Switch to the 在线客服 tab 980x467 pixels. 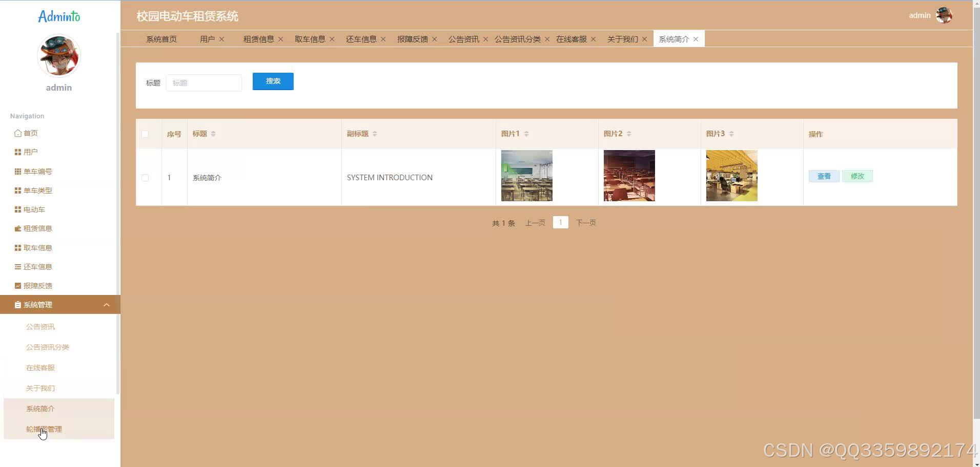571,39
